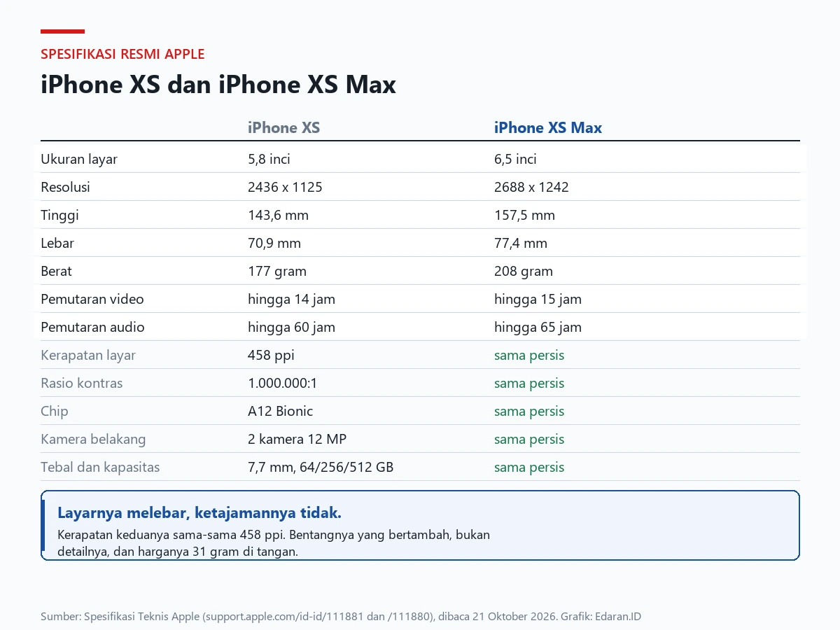Select the '458 ppi' value

click(x=271, y=355)
